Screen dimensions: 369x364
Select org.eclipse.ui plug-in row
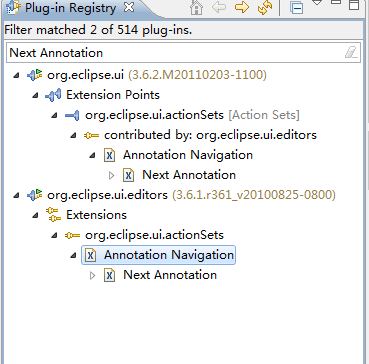click(157, 75)
